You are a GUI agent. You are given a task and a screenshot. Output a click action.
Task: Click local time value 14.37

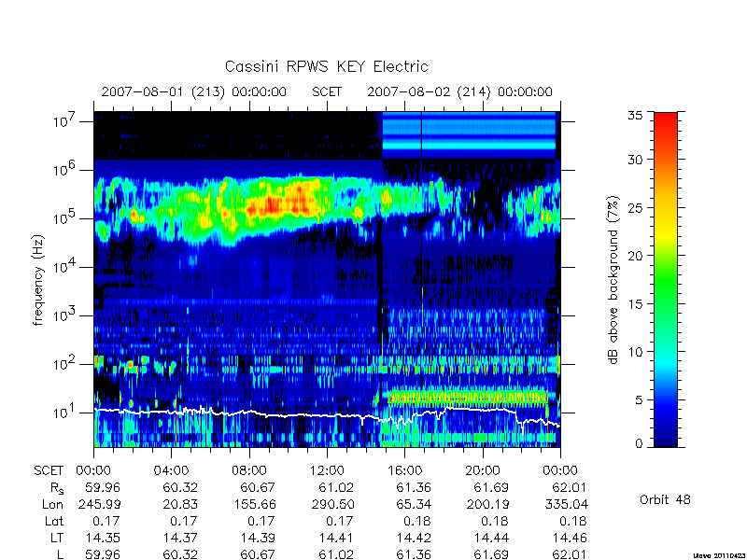[180, 538]
